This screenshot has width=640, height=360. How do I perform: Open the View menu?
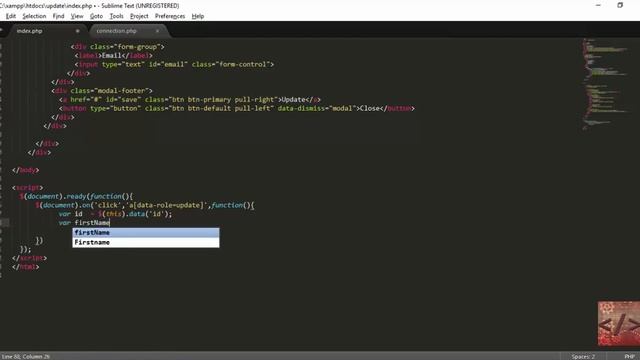coord(77,16)
